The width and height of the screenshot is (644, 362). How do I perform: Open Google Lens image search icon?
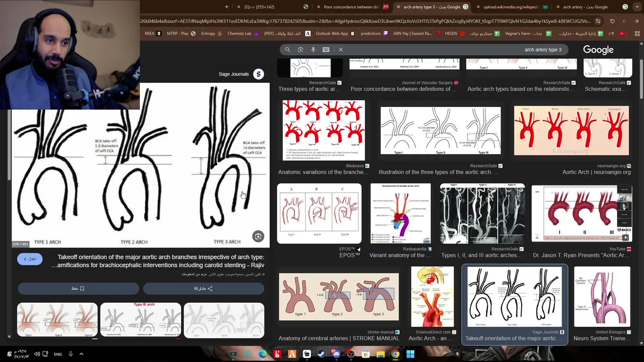300,50
